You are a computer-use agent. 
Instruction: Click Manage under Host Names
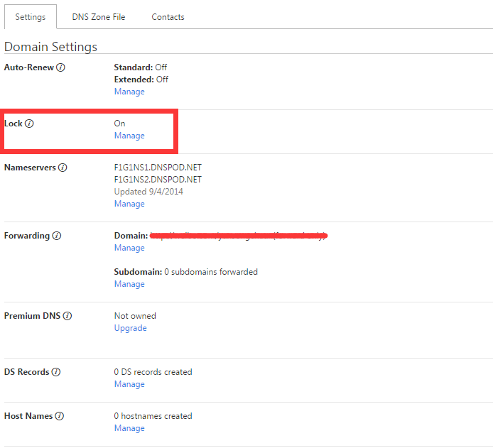pyautogui.click(x=129, y=428)
